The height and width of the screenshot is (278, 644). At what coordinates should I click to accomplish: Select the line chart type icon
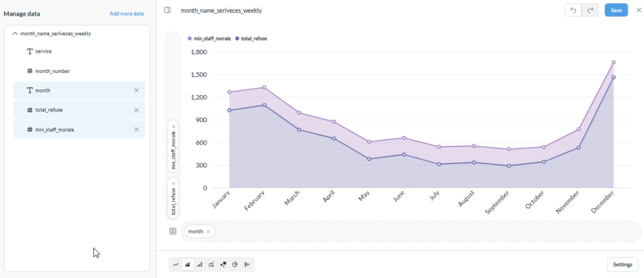(176, 264)
